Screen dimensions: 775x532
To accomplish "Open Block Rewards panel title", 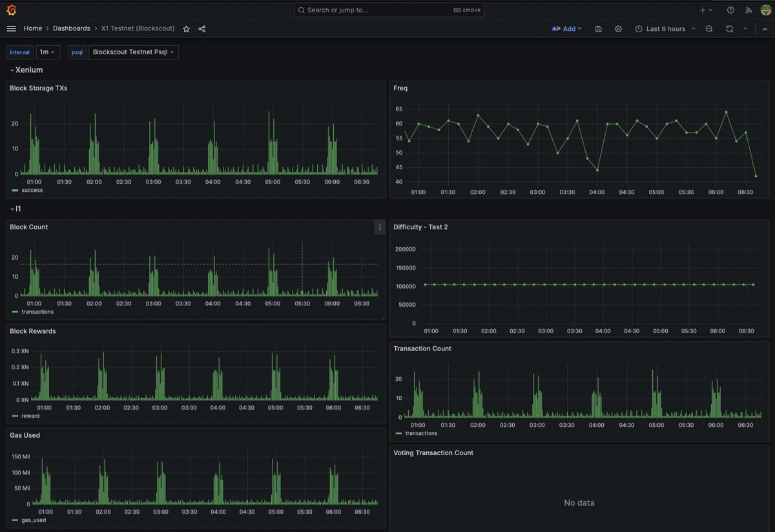I will click(x=33, y=331).
